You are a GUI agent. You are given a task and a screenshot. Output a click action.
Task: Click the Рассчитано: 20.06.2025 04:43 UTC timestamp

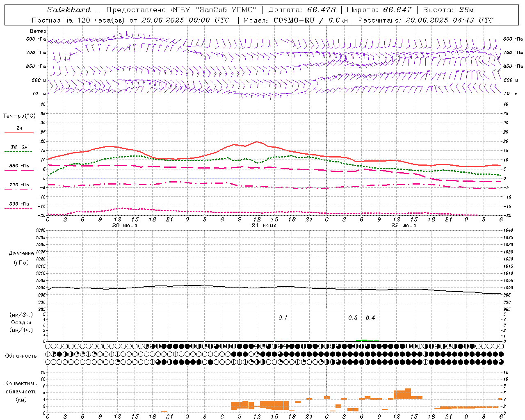[426, 20]
